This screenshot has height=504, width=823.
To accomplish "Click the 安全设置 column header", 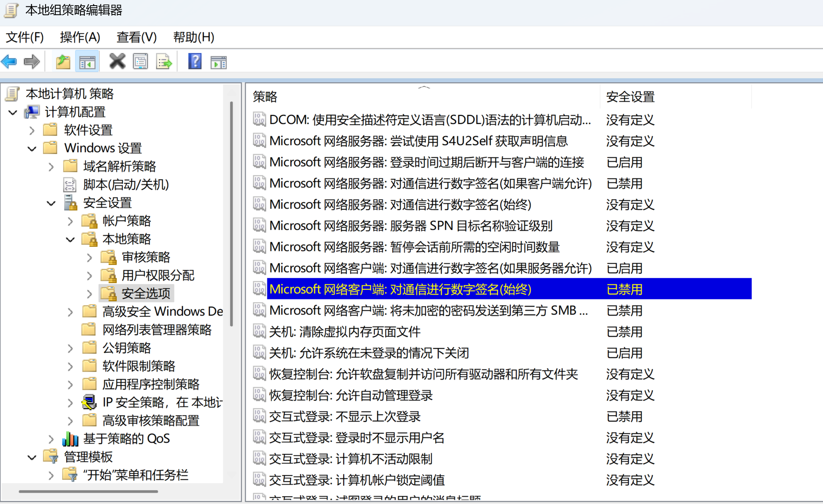I will (630, 97).
